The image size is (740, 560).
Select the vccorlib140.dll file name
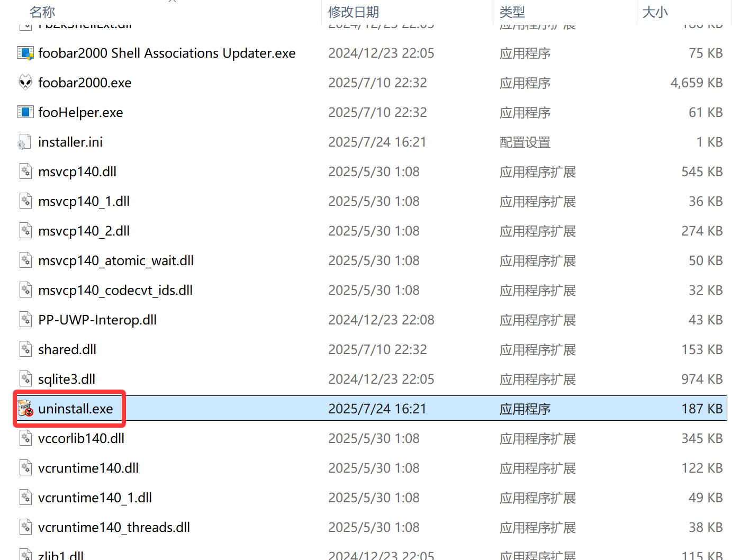point(82,438)
